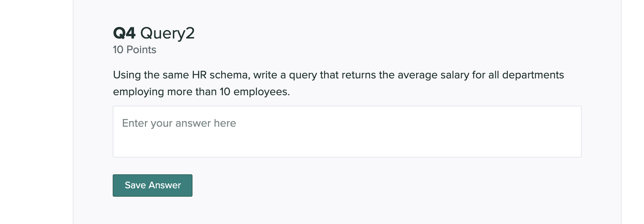Image resolution: width=644 pixels, height=224 pixels.
Task: Click the Q4 Query2 question heading
Action: (x=154, y=33)
